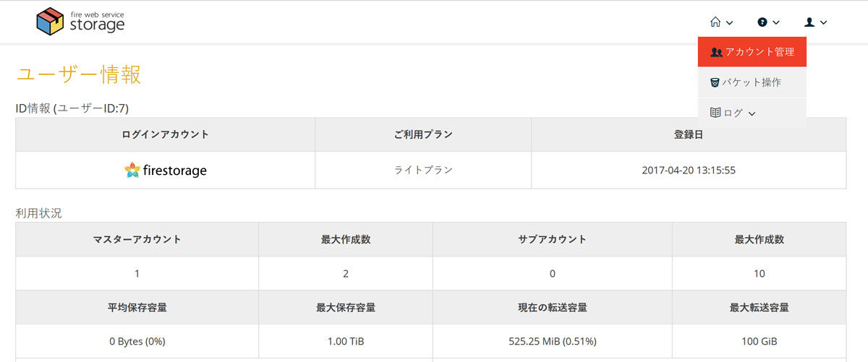Click the 525.25 MiB transfer usage cell

click(553, 341)
